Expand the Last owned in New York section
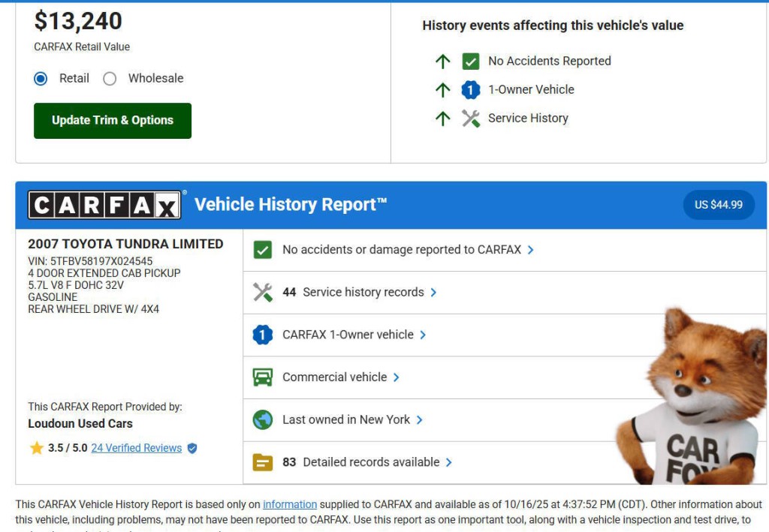Screen dimensions: 769x532 click(x=347, y=419)
